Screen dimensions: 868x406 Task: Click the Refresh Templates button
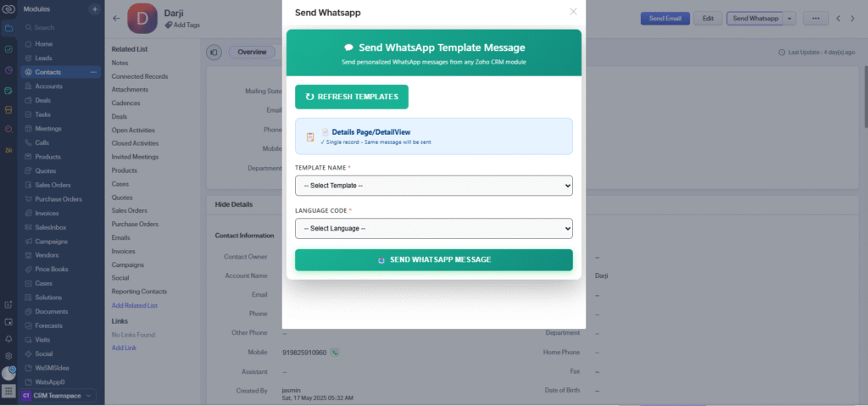pyautogui.click(x=351, y=97)
